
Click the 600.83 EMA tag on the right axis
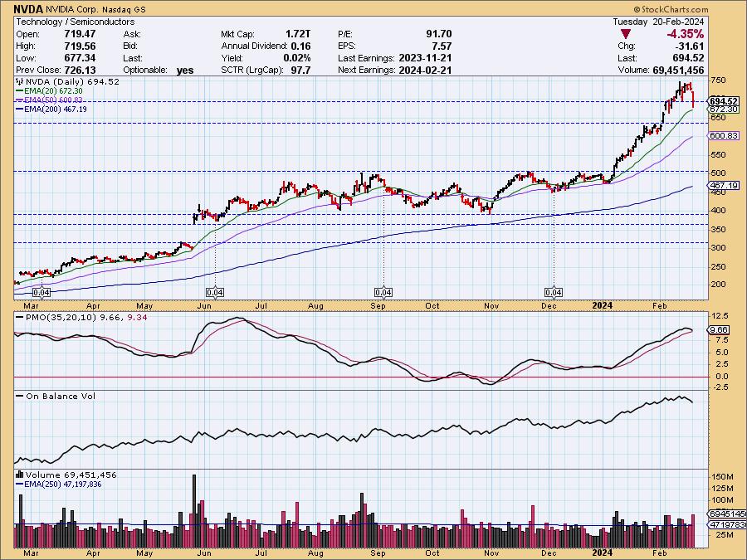click(724, 136)
